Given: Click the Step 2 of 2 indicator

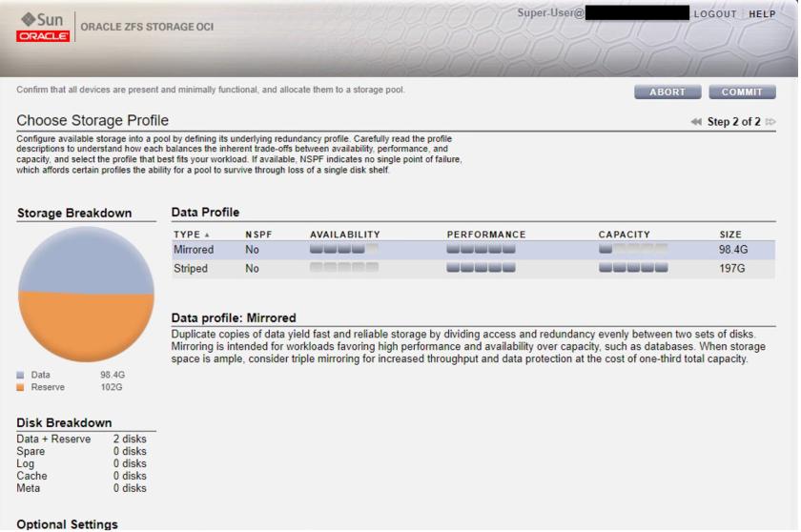Looking at the screenshot, I should click(735, 122).
